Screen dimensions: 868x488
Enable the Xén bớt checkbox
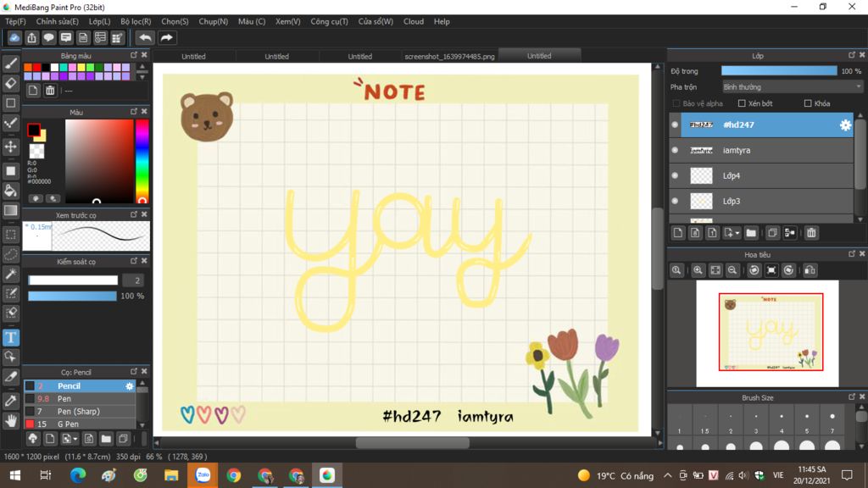742,103
